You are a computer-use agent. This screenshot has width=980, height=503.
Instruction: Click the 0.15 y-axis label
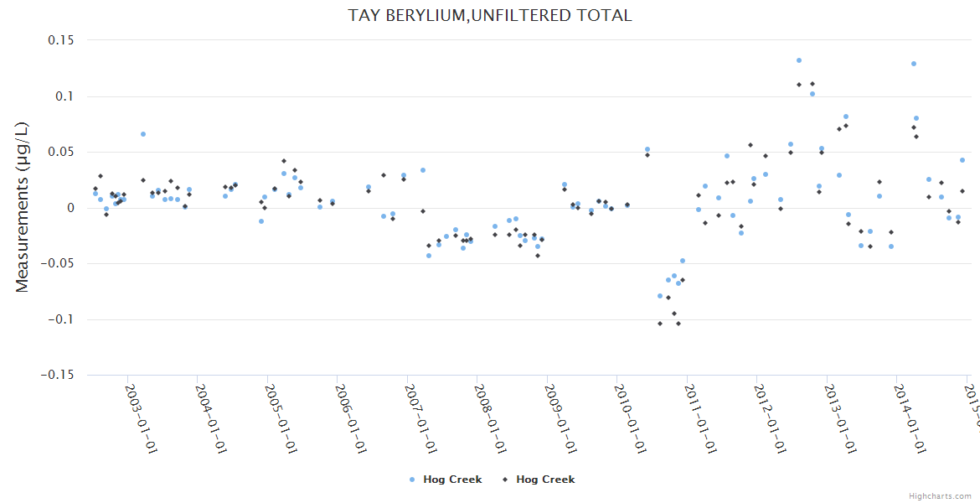(x=59, y=40)
